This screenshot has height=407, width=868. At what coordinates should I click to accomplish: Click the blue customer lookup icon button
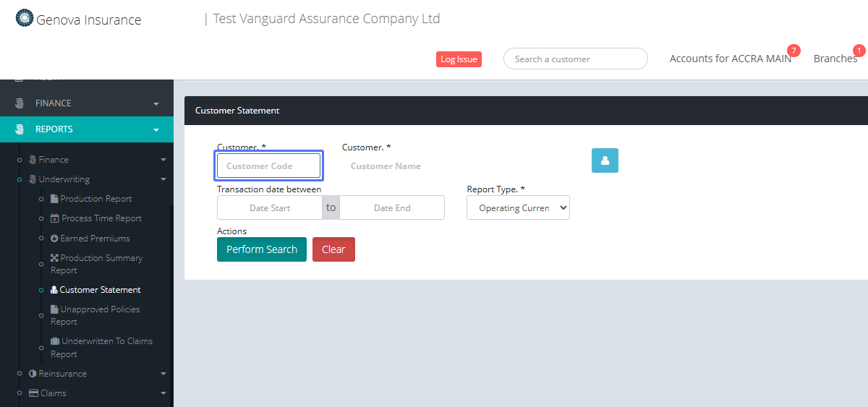point(605,160)
